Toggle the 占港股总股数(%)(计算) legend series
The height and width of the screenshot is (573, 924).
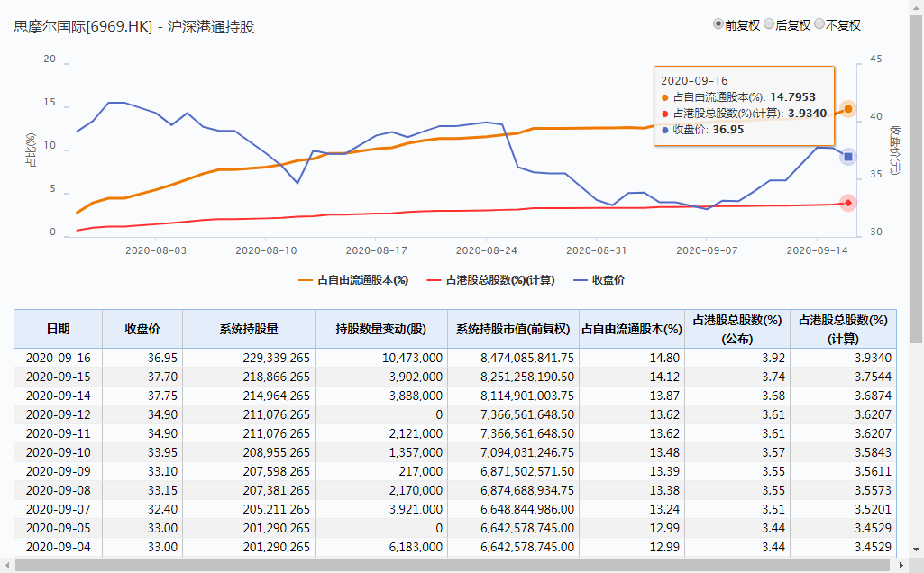(x=490, y=280)
